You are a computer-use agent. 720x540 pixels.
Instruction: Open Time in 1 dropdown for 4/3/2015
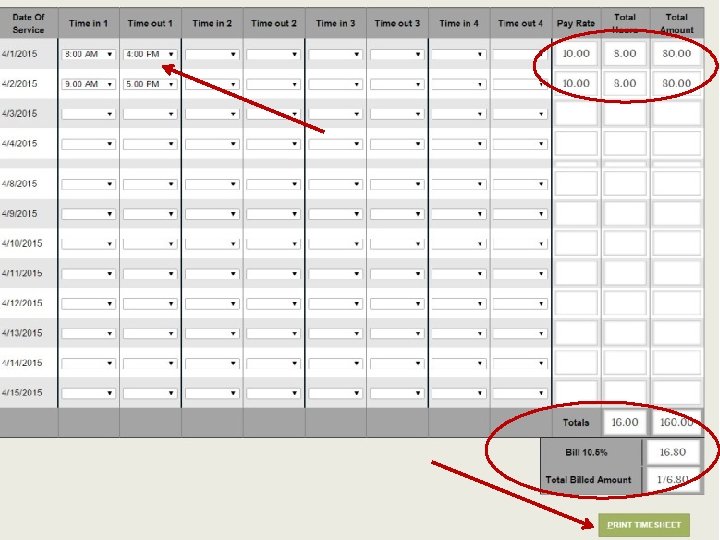(x=88, y=114)
